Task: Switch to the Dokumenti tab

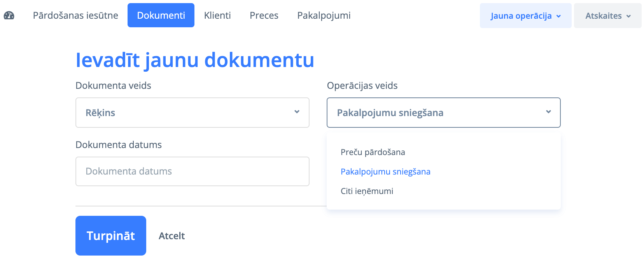Action: [x=161, y=16]
